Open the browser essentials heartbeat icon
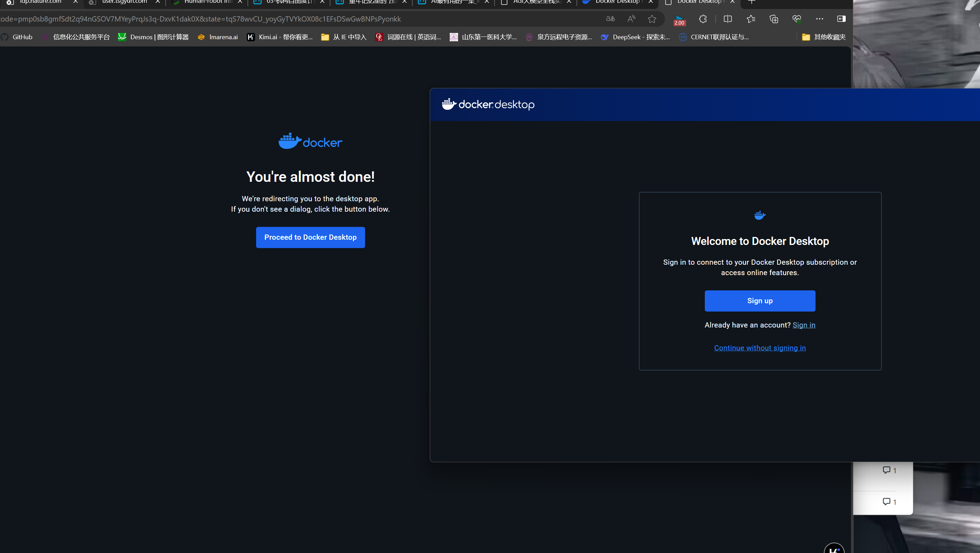Viewport: 980px width, 553px height. (x=797, y=19)
